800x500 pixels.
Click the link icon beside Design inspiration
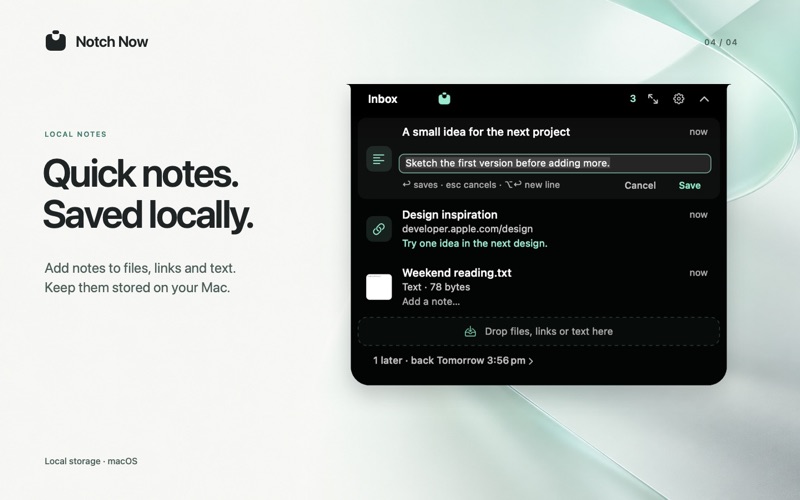click(x=379, y=229)
